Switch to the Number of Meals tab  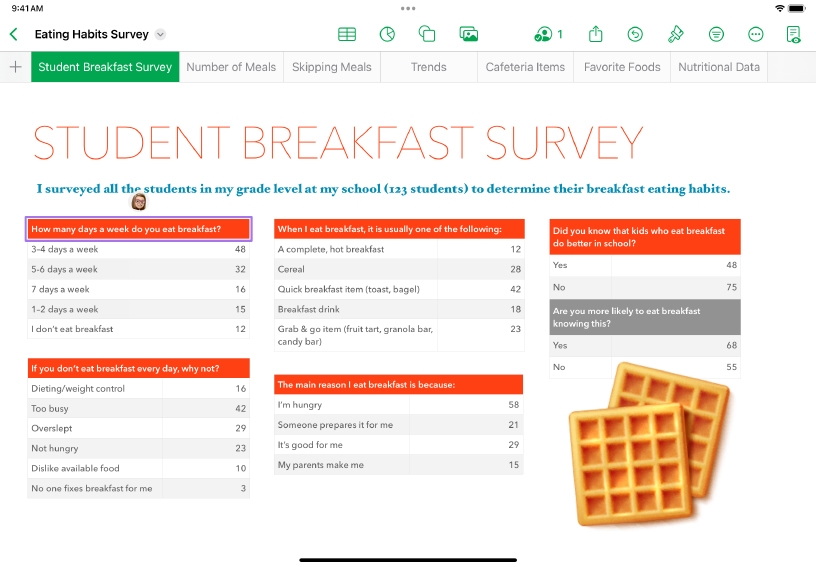coord(231,67)
